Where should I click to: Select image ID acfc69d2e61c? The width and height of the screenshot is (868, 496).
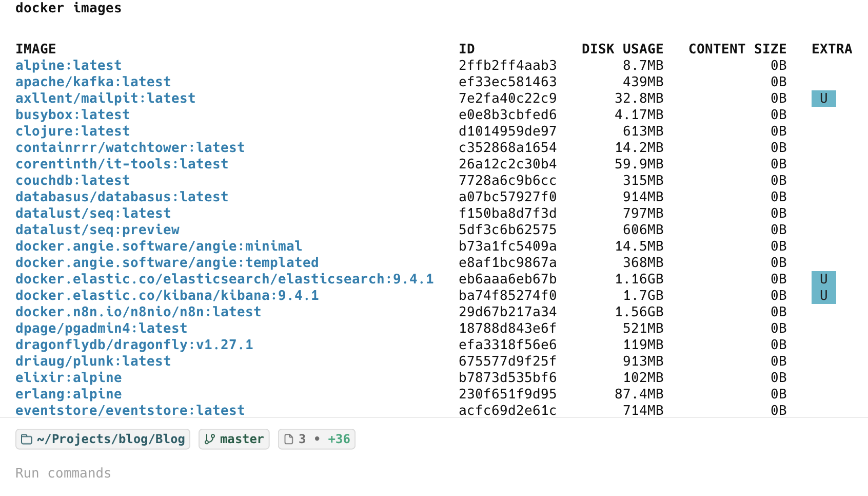pos(508,411)
